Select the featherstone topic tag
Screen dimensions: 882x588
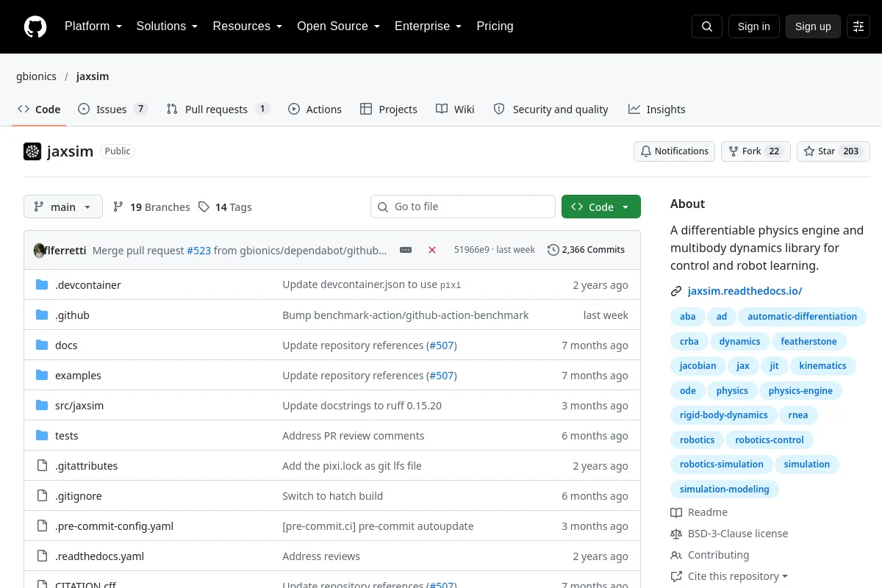tap(808, 341)
